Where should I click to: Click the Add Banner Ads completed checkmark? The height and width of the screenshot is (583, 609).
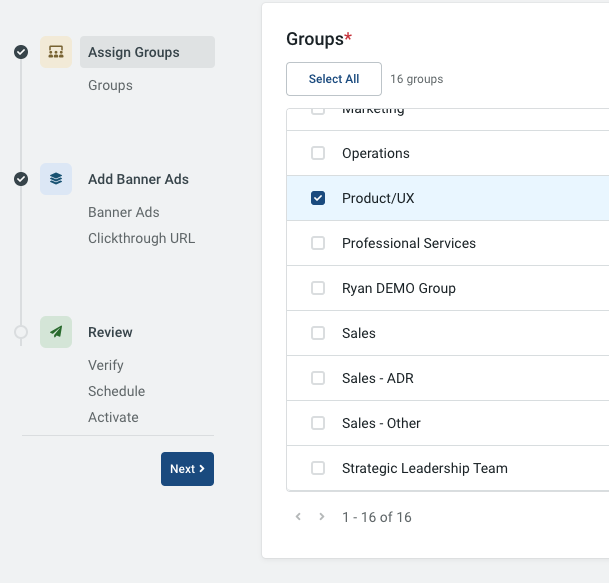click(x=21, y=179)
